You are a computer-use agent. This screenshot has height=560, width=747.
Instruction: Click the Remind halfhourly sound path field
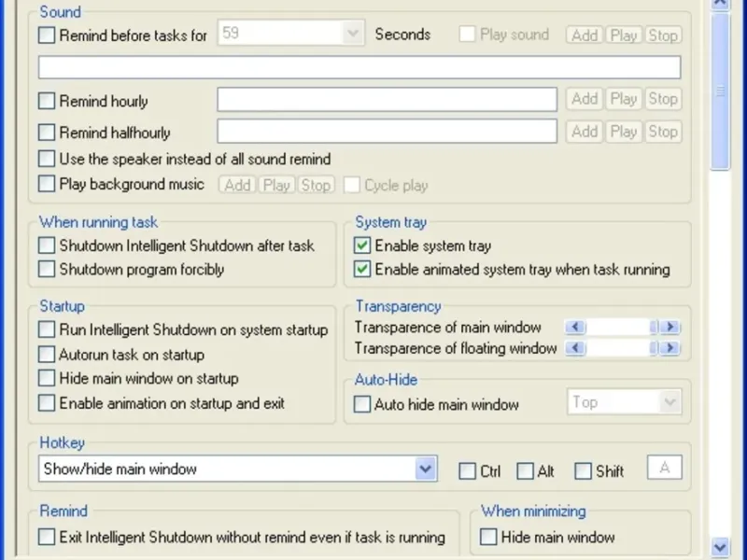pyautogui.click(x=387, y=131)
